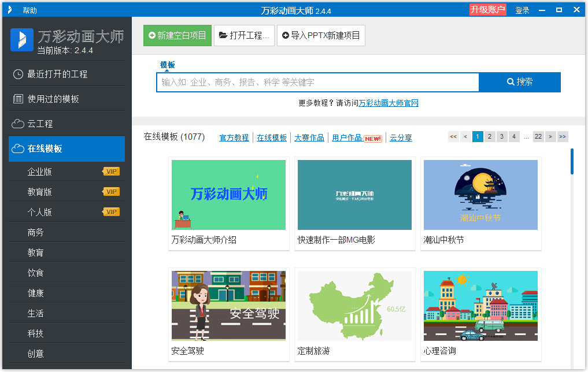
Task: Click VIP badge next to 企业版
Action: 111,172
